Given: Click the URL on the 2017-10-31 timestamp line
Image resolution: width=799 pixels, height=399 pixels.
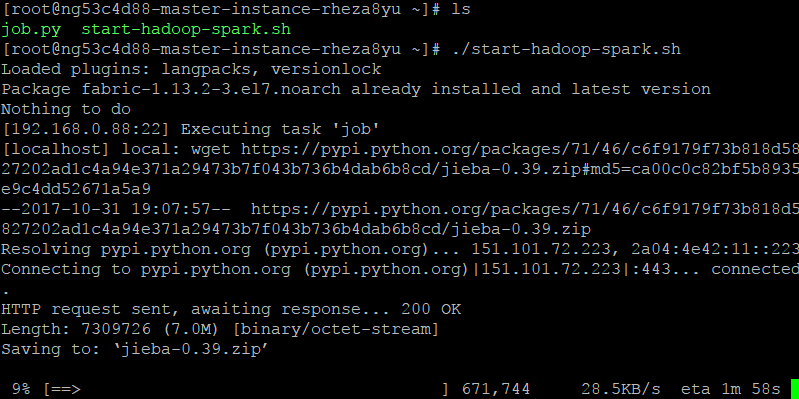Looking at the screenshot, I should pyautogui.click(x=525, y=209).
